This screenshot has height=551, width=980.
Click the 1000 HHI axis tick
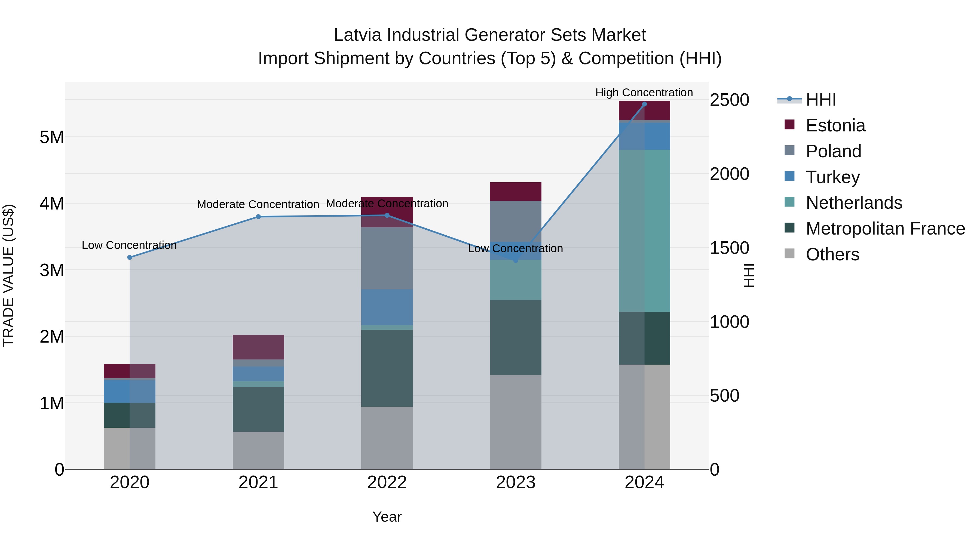pos(730,322)
